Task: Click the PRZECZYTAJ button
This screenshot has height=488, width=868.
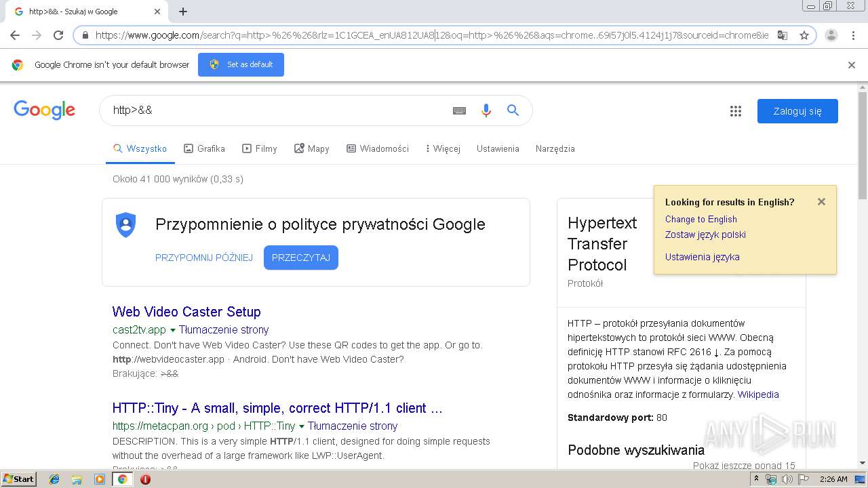Action: click(301, 258)
